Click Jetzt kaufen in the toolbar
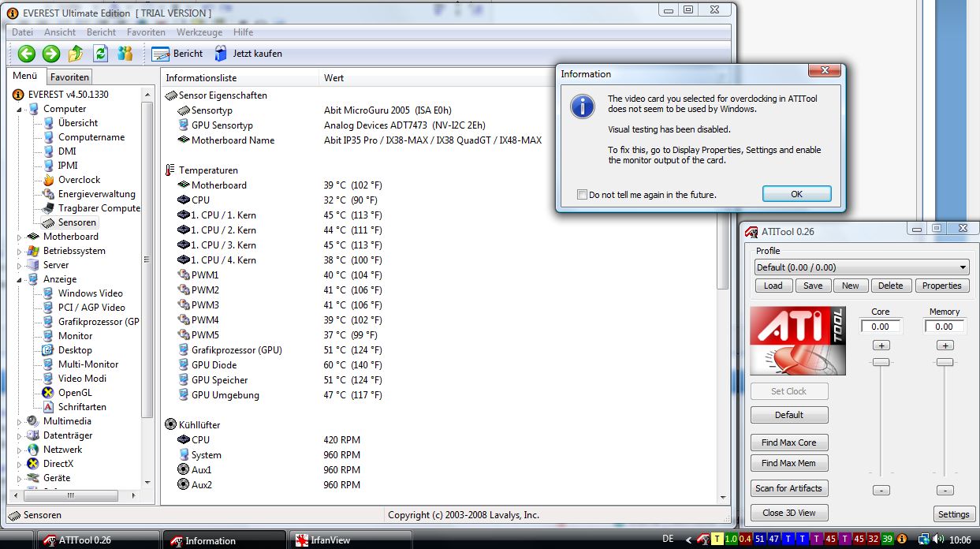 click(248, 54)
